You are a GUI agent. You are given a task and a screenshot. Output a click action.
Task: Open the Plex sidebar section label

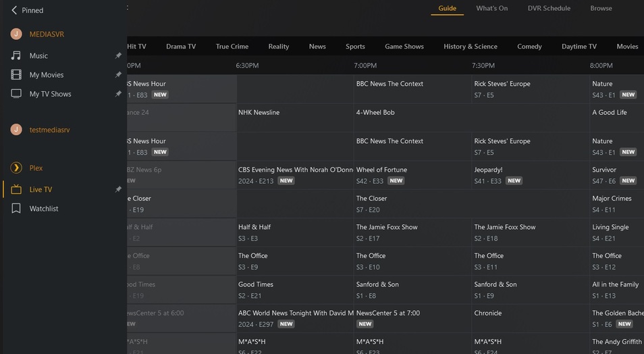tap(36, 168)
